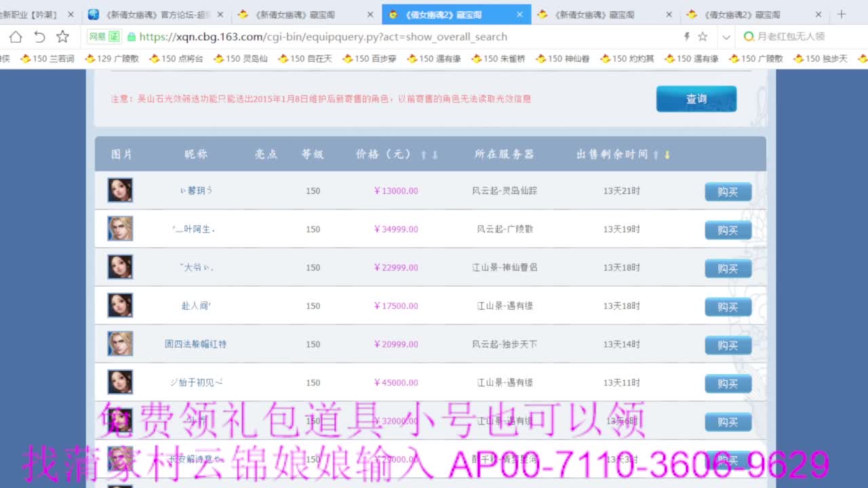Click the back arrow icon in the toolbar

click(39, 37)
